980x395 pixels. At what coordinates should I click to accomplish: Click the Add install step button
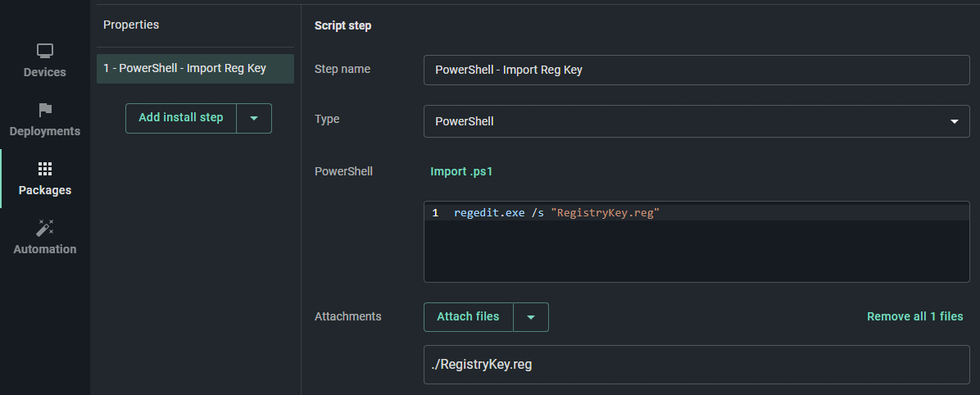click(180, 118)
